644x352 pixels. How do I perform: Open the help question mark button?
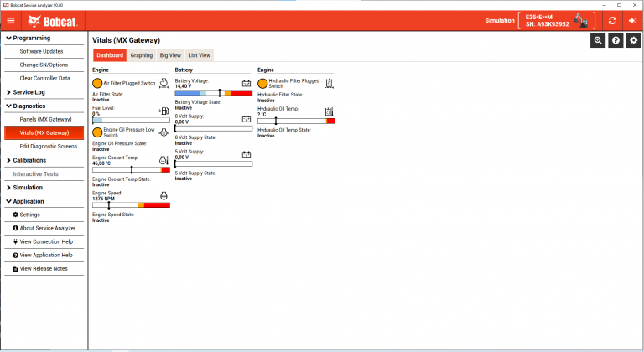(615, 40)
